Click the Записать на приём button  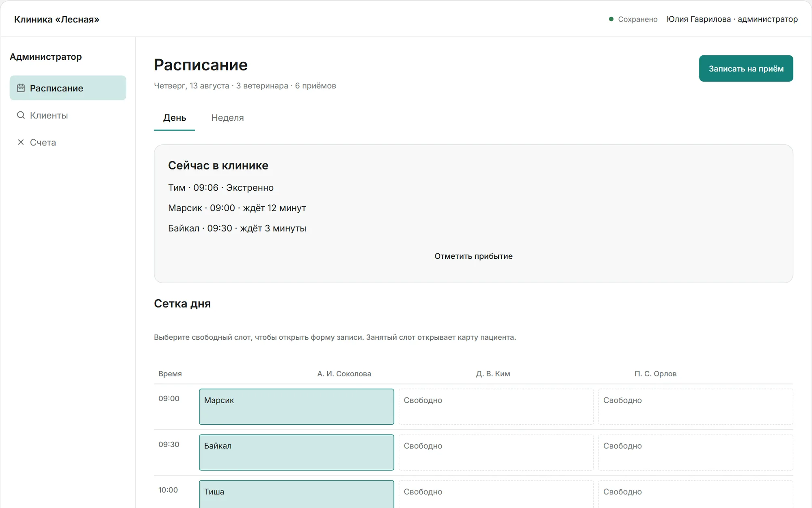pos(746,69)
